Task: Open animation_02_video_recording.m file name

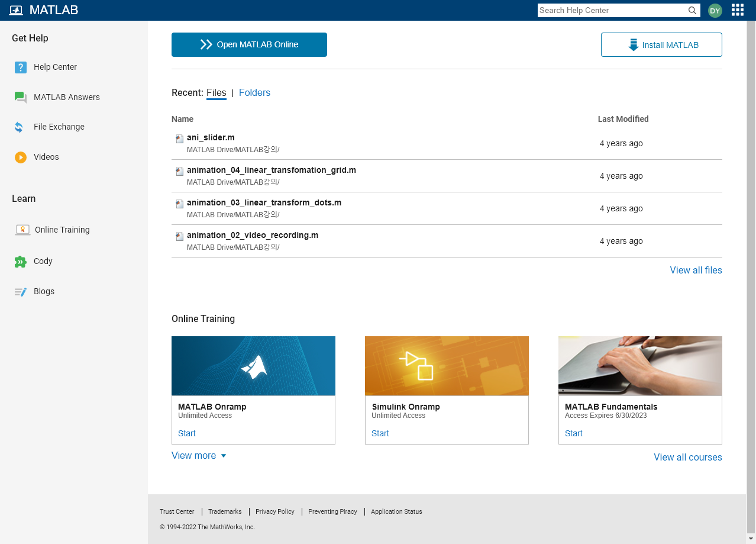Action: tap(253, 236)
